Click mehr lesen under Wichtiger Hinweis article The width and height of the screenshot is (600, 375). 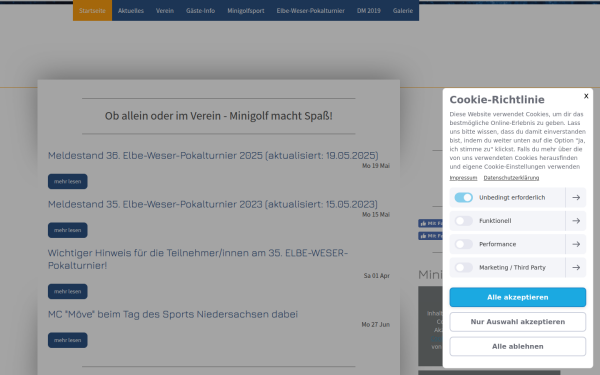coord(67,291)
